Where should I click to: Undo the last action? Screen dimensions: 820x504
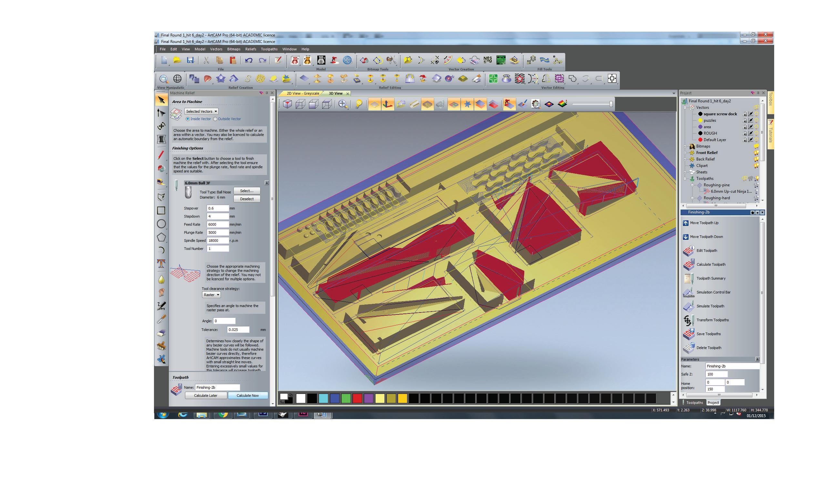(x=249, y=60)
